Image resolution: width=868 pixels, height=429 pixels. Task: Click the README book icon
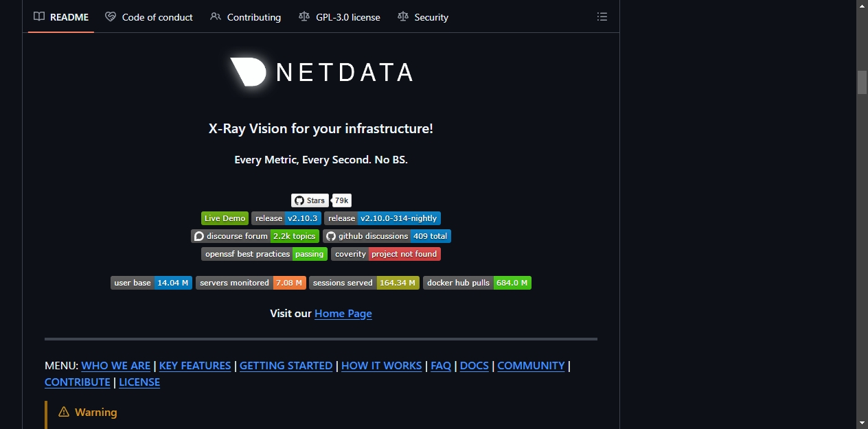click(40, 17)
